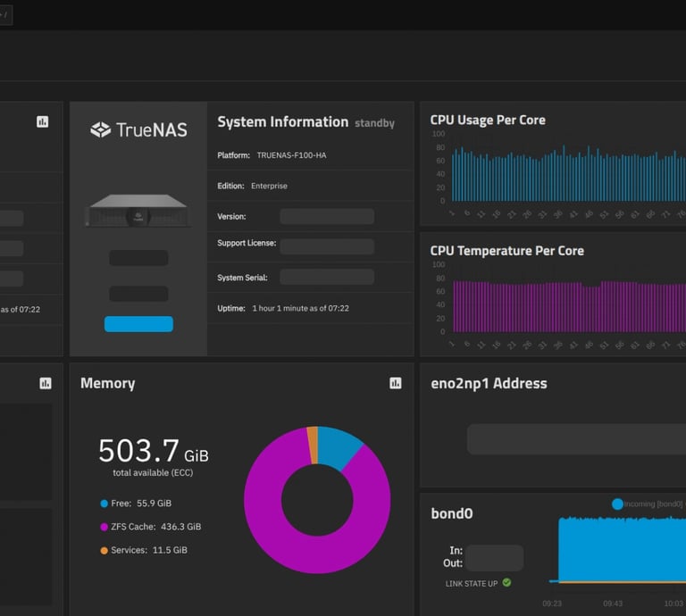Click the total available (ECC) label

(x=153, y=472)
